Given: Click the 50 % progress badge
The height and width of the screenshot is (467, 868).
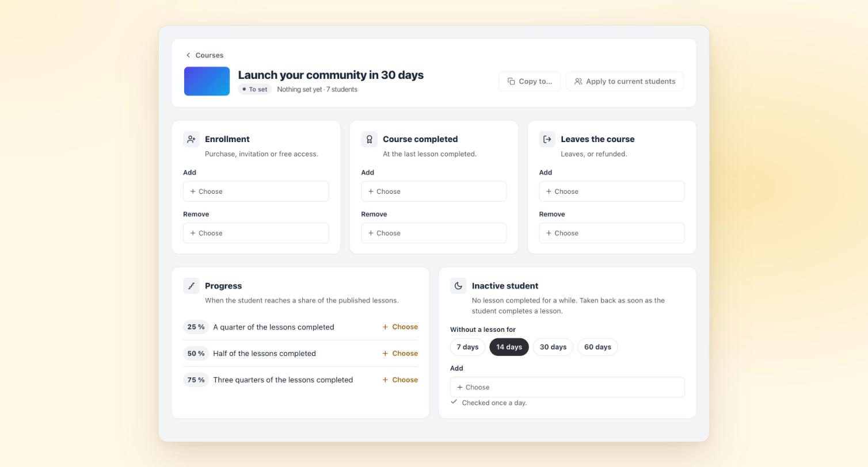Looking at the screenshot, I should click(196, 354).
